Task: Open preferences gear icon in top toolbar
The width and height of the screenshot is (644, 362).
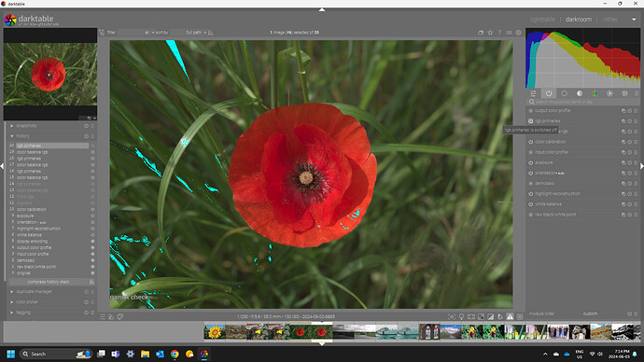Action: click(x=518, y=33)
